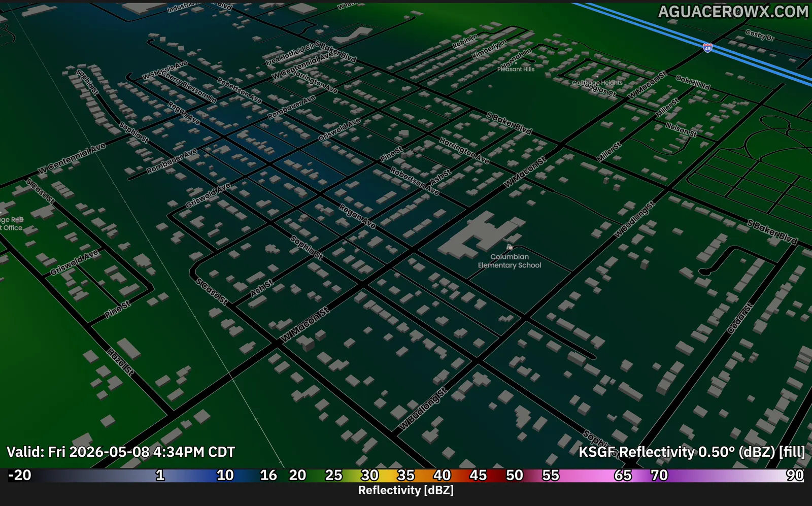Click the 45 label on the reflectivity scale
Screen dimensions: 812x506
click(x=478, y=475)
